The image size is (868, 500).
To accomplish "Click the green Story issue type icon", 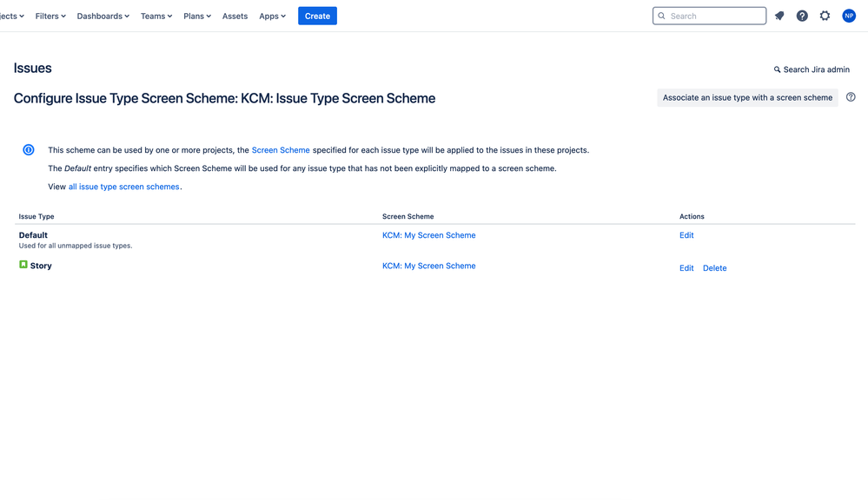I will [23, 265].
